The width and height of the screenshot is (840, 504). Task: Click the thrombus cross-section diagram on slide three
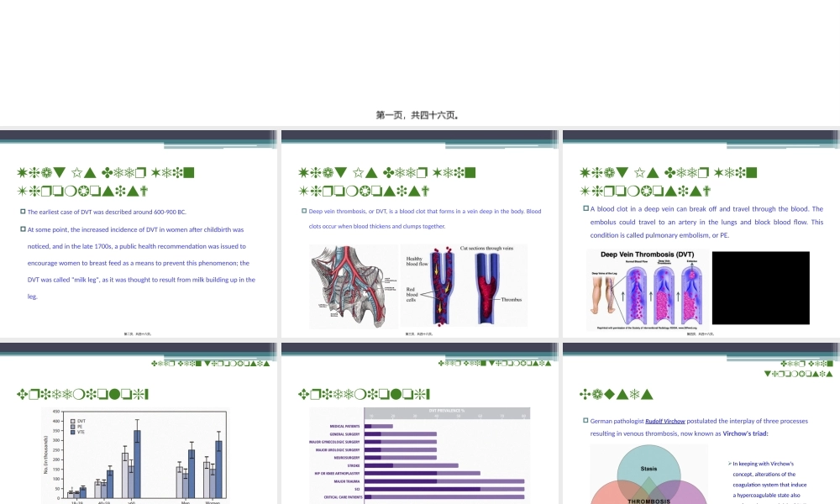click(x=465, y=284)
